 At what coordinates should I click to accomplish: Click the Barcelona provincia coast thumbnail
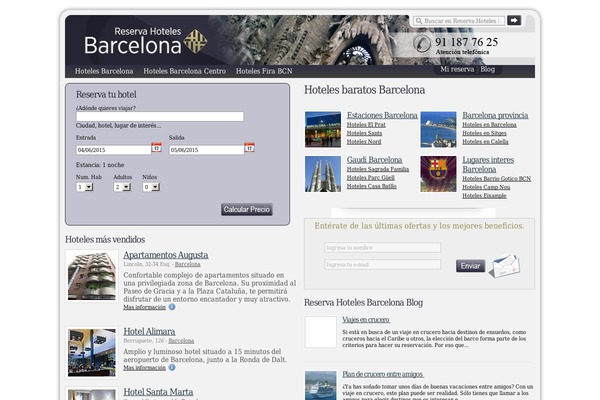tap(439, 129)
